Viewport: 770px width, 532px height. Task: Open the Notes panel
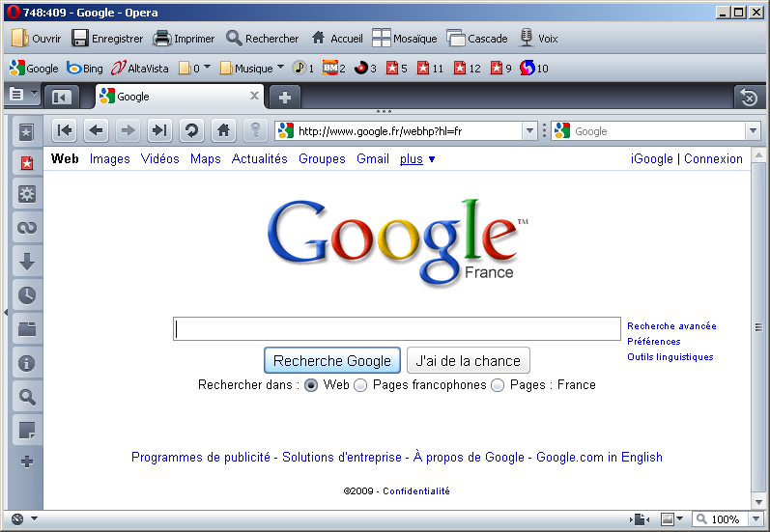[26, 431]
